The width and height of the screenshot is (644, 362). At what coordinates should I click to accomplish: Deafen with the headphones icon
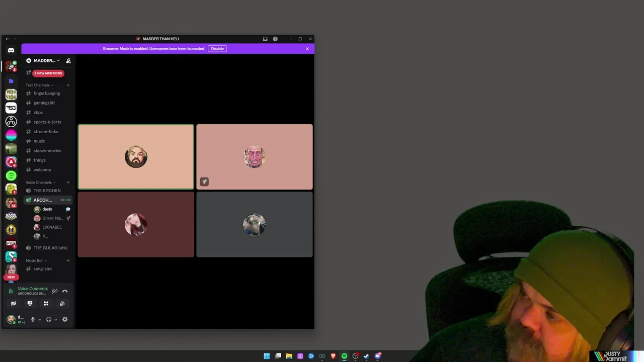pyautogui.click(x=49, y=319)
